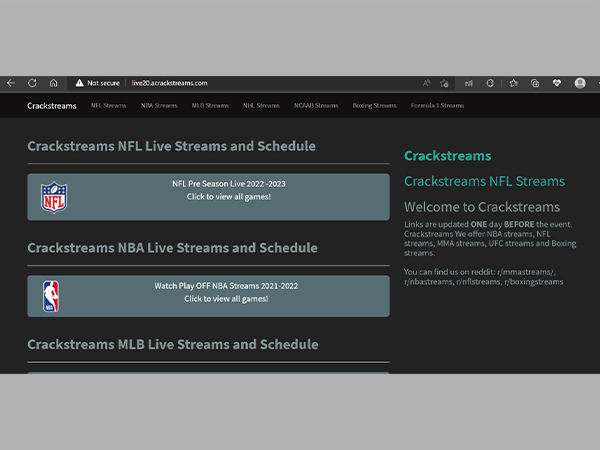Viewport: 600px width, 450px height.
Task: Open the browser extensions puzzle icon
Action: point(490,83)
